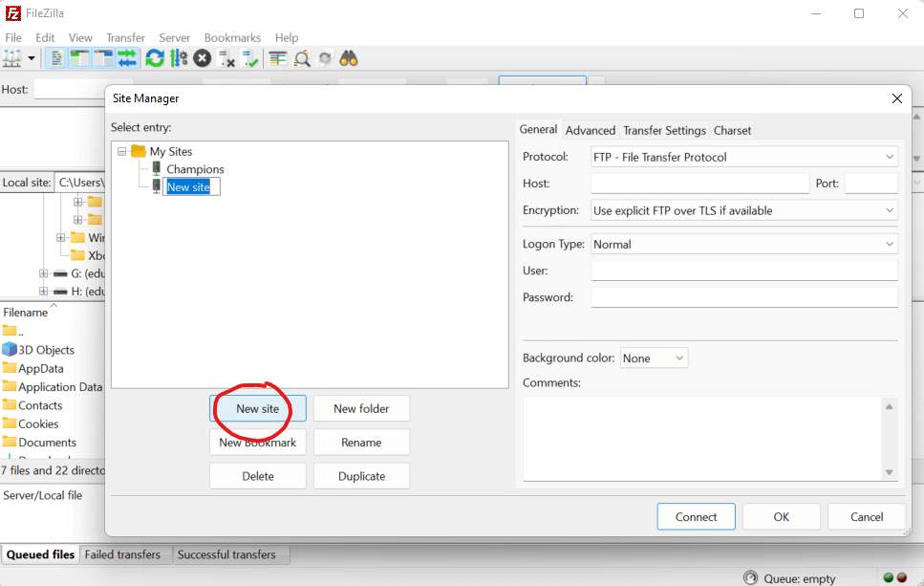Open the Bookmarks menu

233,37
